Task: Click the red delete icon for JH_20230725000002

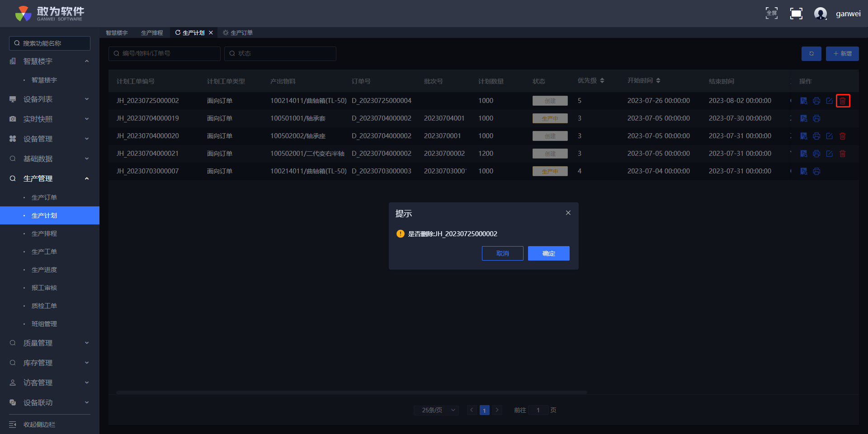Action: click(843, 101)
